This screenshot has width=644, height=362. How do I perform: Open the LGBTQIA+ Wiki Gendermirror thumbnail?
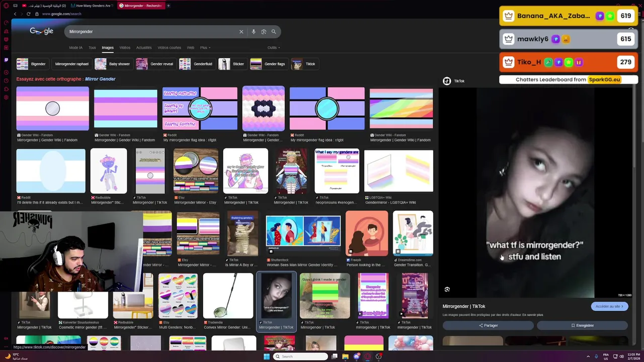point(398,171)
